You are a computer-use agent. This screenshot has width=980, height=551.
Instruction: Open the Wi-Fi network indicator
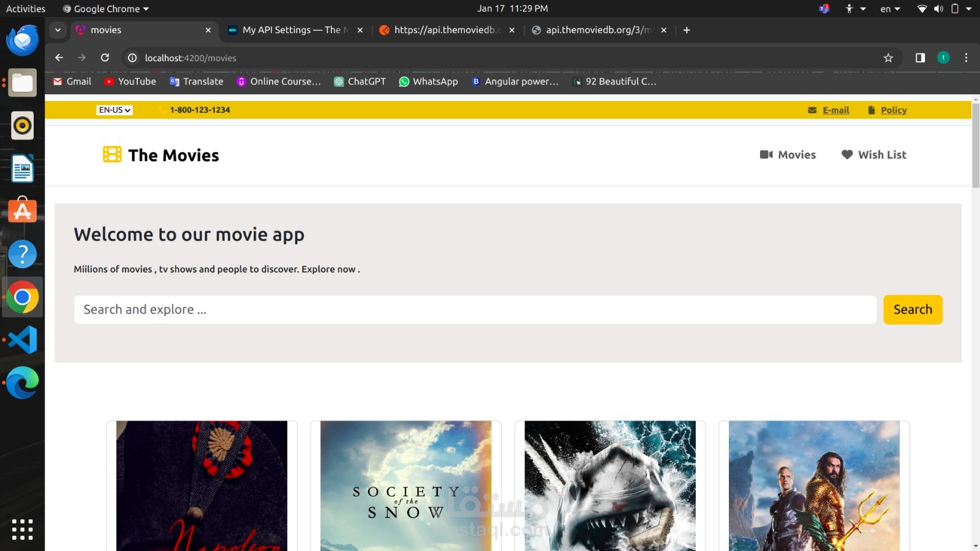(x=922, y=9)
